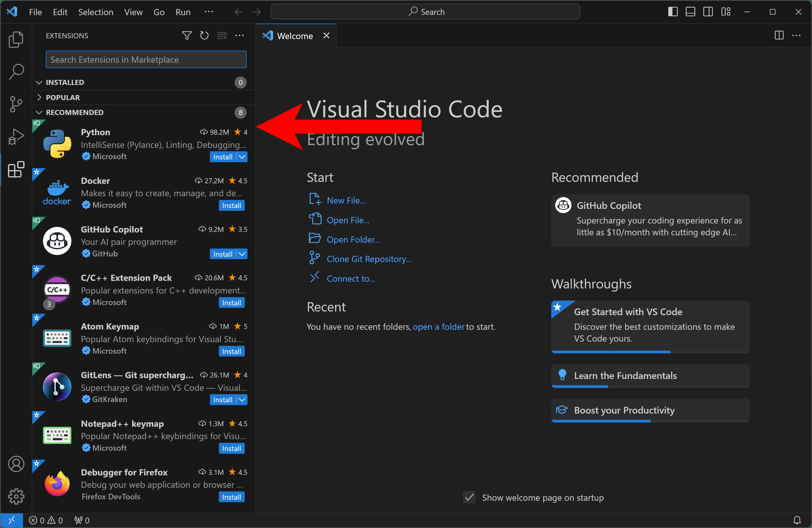Click the Connect to link
Image resolution: width=812 pixels, height=528 pixels.
(351, 279)
